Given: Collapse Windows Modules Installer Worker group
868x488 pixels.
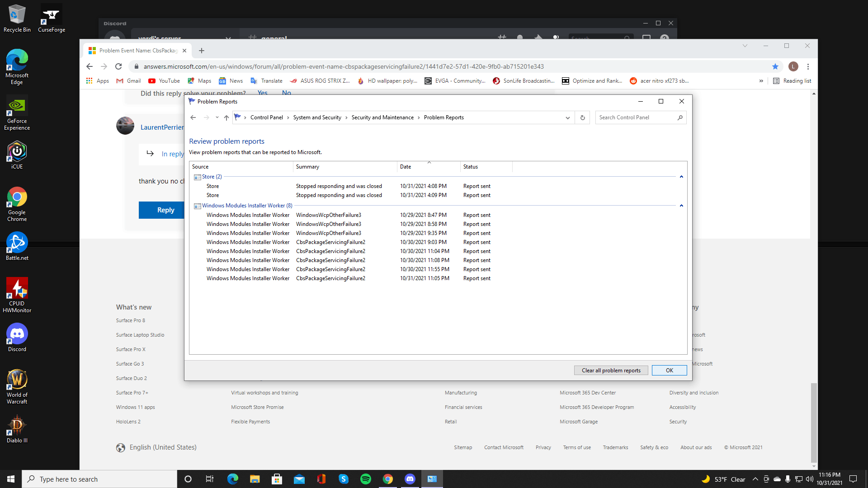Looking at the screenshot, I should pyautogui.click(x=681, y=206).
